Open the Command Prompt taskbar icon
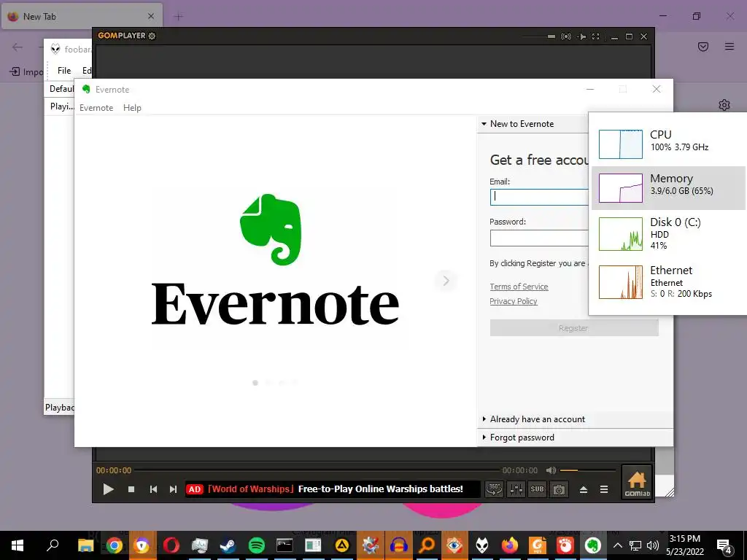The height and width of the screenshot is (560, 747). pyautogui.click(x=285, y=545)
